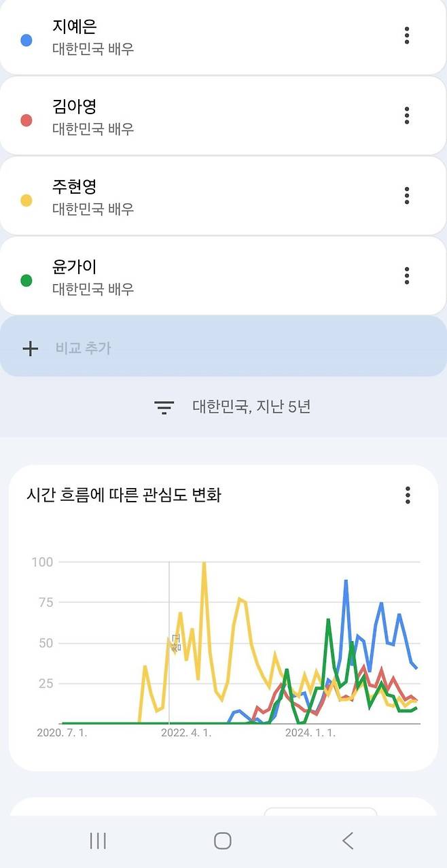Open the chart options menu for 시간 흐름에 따른 관심도 변화
Viewport: 447px width, 868px height.
point(406,496)
